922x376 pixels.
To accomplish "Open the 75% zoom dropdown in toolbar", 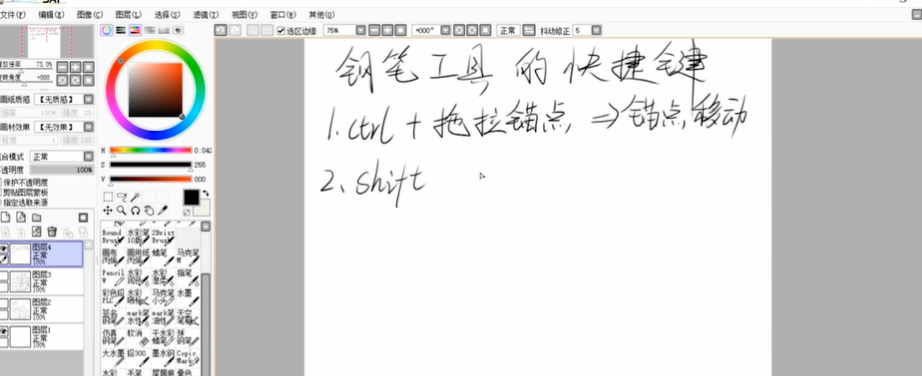I will 360,30.
